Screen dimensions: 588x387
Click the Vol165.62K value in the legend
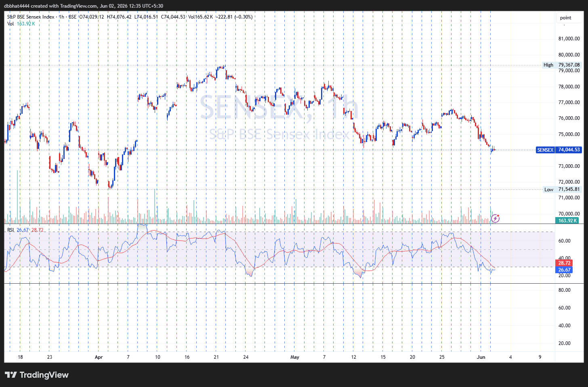coord(201,17)
